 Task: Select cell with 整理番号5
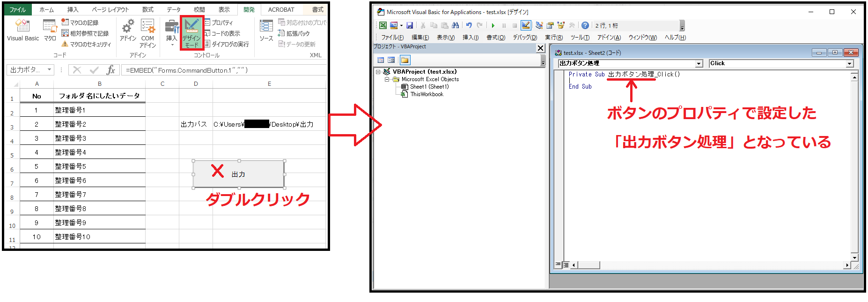(99, 166)
